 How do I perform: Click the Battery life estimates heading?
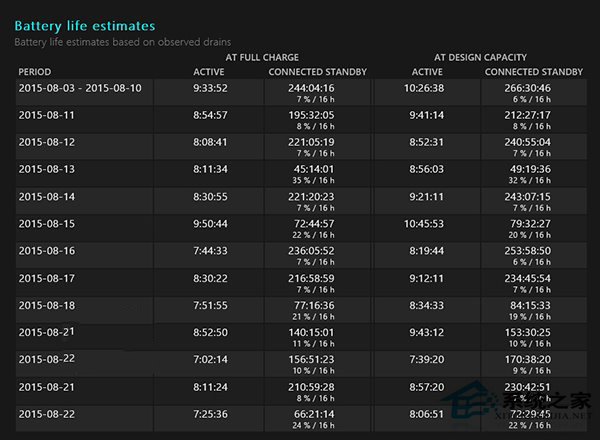tap(85, 25)
